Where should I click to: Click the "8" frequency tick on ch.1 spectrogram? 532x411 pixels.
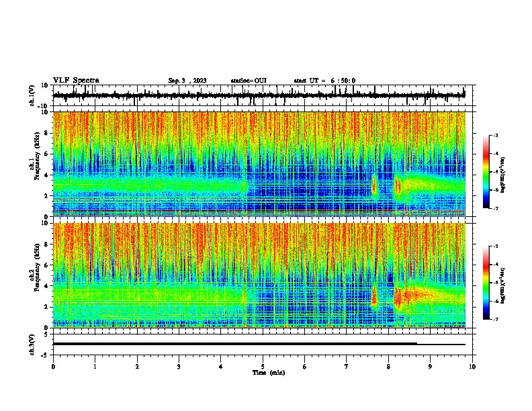point(46,133)
